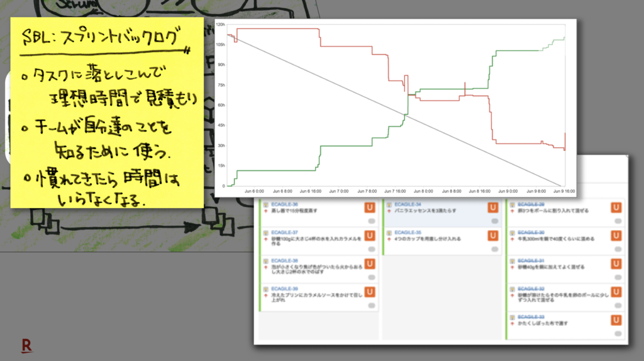Click grey estimate badge on ECAGILE-39 card

[x=371, y=306]
